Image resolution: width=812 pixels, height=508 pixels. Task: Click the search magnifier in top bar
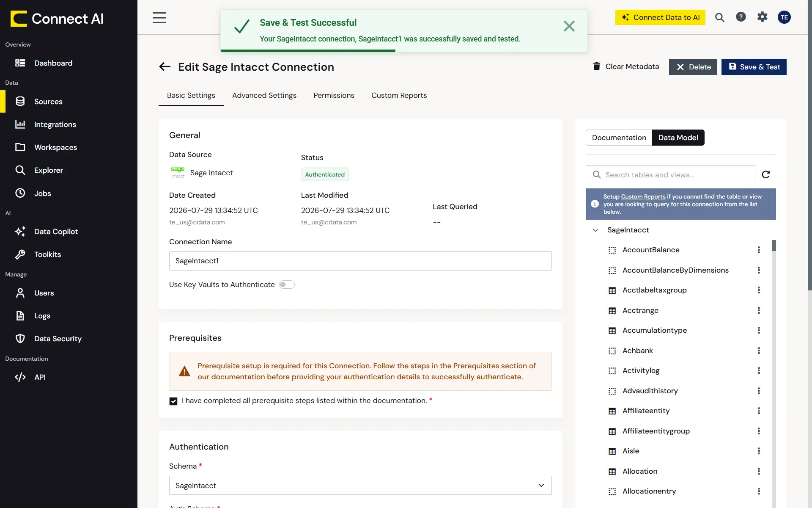click(719, 17)
